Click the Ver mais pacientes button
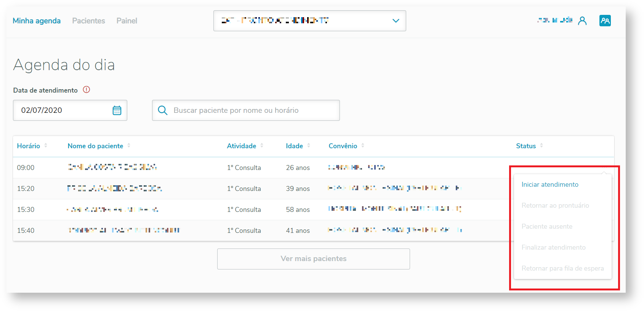This screenshot has height=311, width=644. tap(313, 259)
